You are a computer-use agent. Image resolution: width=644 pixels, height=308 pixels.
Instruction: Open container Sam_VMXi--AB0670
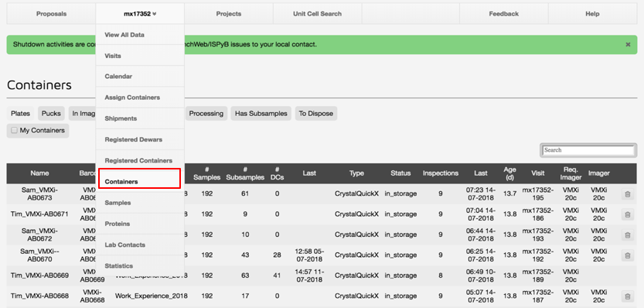point(40,255)
